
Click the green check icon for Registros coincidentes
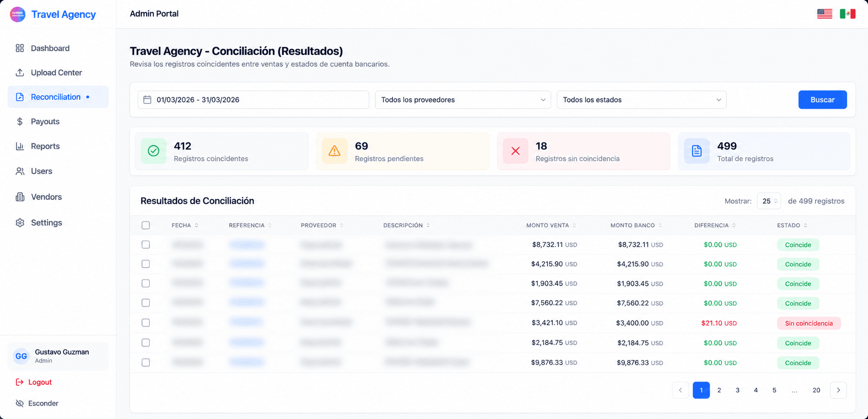tap(153, 151)
